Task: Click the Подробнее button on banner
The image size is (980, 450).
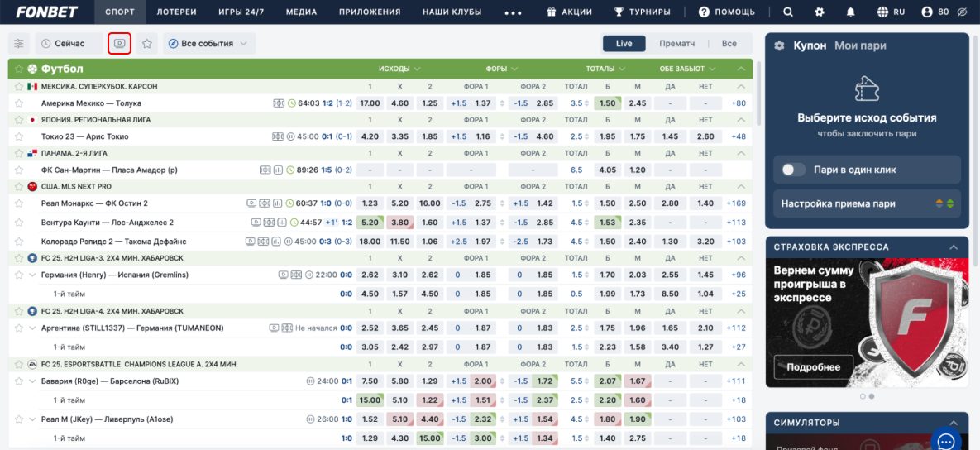Action: pyautogui.click(x=814, y=367)
